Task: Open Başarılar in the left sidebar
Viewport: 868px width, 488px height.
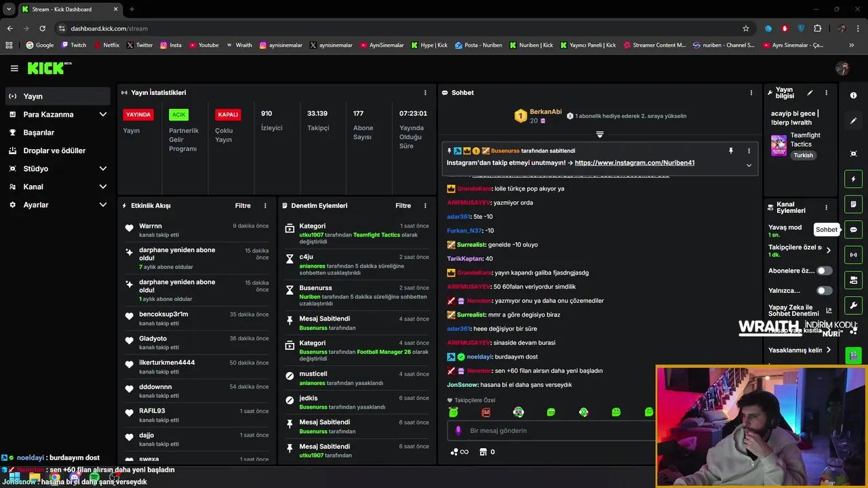Action: [x=39, y=133]
